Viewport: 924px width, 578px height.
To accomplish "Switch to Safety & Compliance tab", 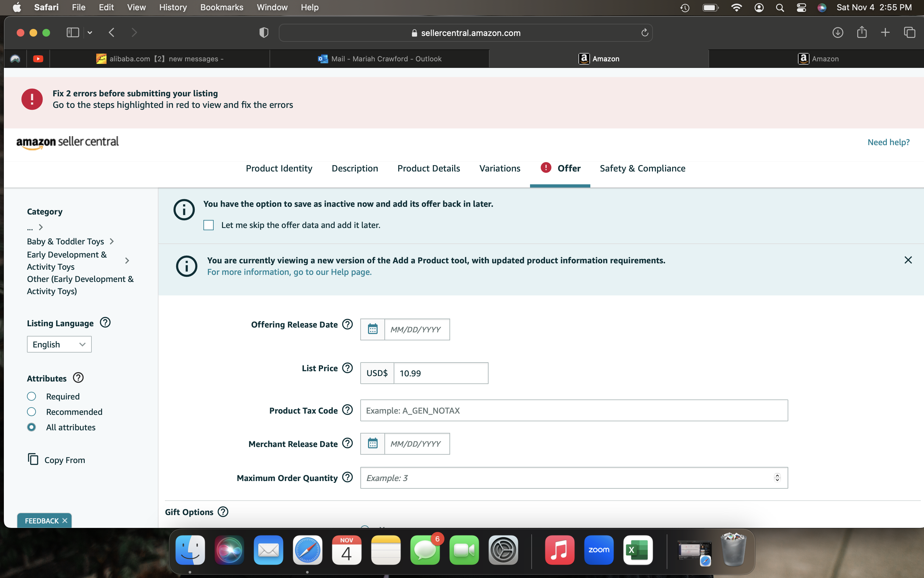I will [x=642, y=168].
